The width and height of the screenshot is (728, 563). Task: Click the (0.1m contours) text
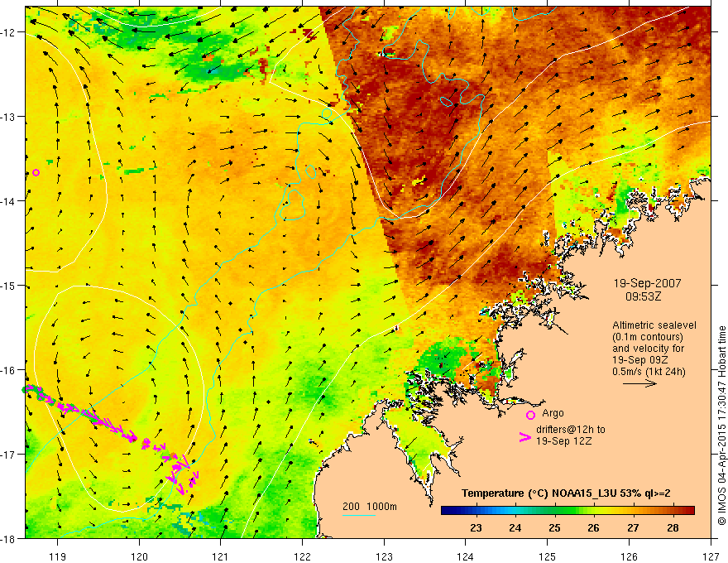tap(648, 337)
